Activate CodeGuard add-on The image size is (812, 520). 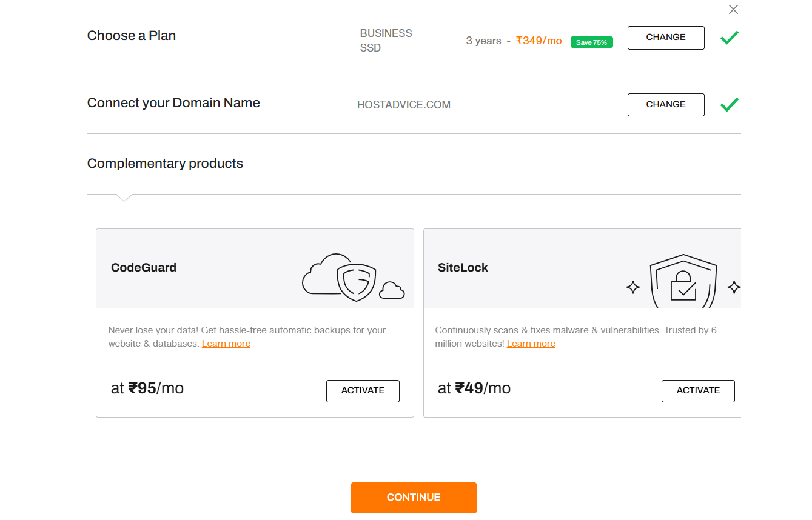pyautogui.click(x=363, y=391)
